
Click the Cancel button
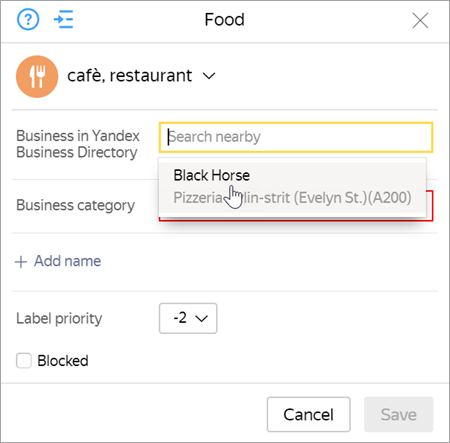(x=308, y=414)
